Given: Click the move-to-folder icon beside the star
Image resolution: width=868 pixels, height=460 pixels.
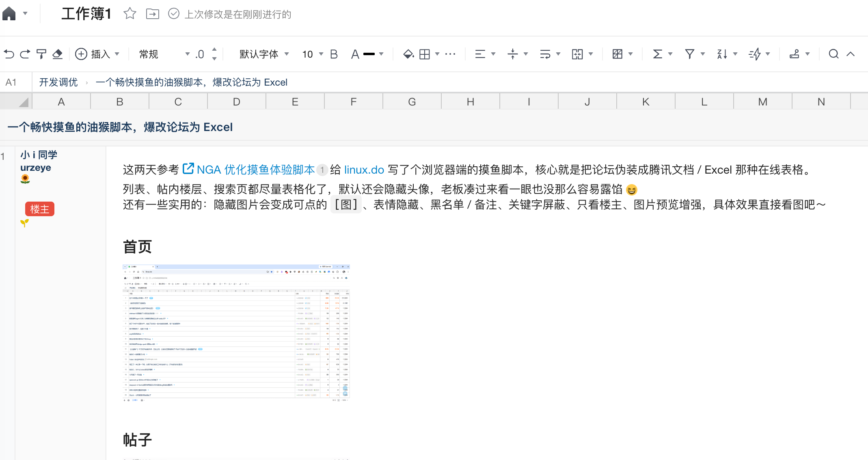Looking at the screenshot, I should [x=153, y=14].
